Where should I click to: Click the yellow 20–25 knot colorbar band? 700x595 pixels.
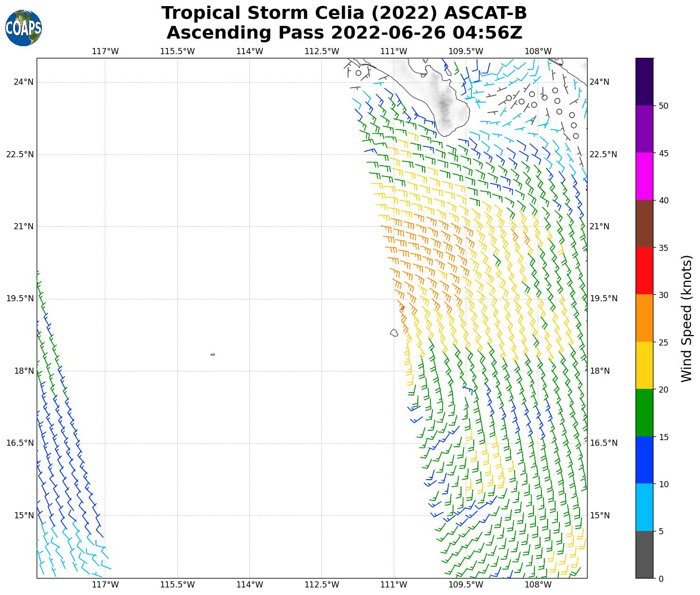coord(644,365)
